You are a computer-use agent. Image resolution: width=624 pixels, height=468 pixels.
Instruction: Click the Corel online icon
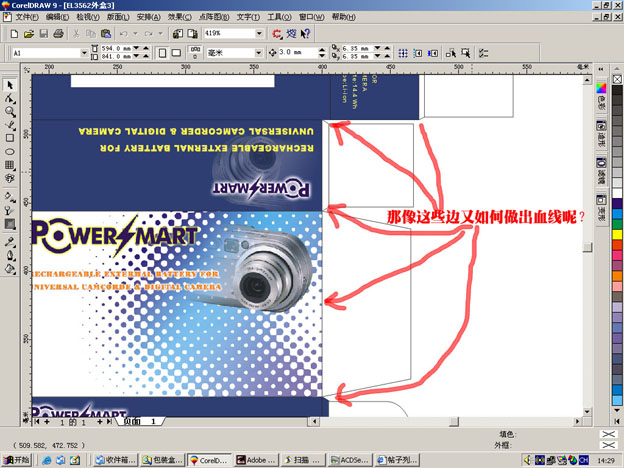click(291, 34)
